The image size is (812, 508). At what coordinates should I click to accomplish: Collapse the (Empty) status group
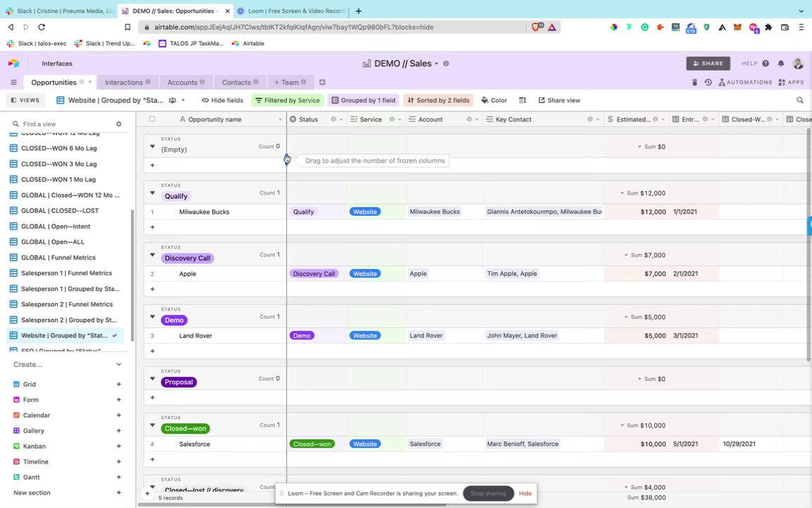tap(152, 146)
